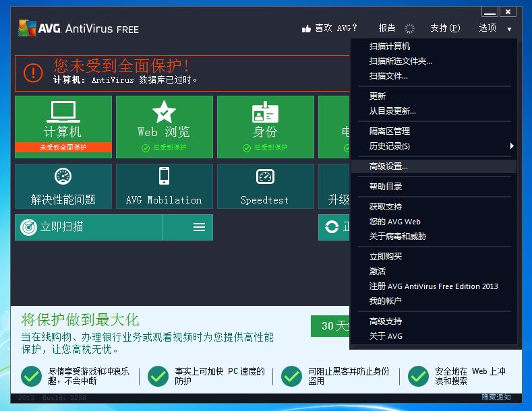Open 高级支持 menu entry
The width and height of the screenshot is (532, 411).
point(434,321)
